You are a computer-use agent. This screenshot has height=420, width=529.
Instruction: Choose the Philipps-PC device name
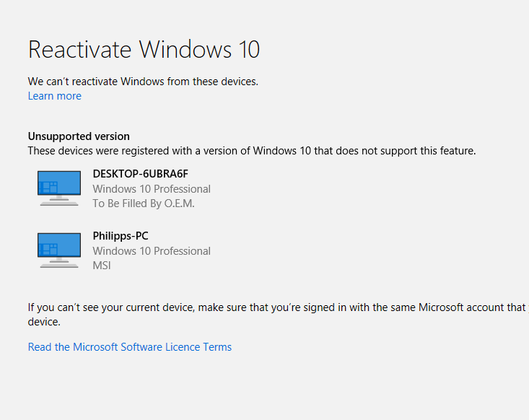121,236
